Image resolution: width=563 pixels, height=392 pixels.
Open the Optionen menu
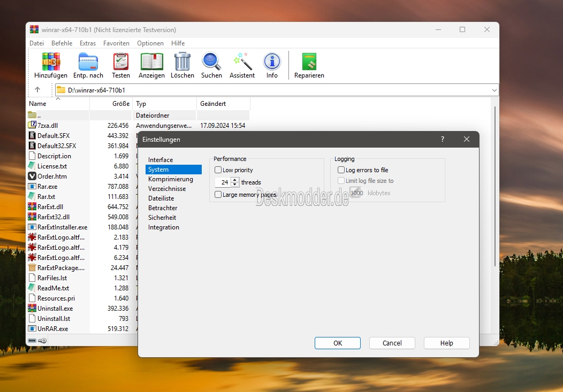[x=150, y=43]
